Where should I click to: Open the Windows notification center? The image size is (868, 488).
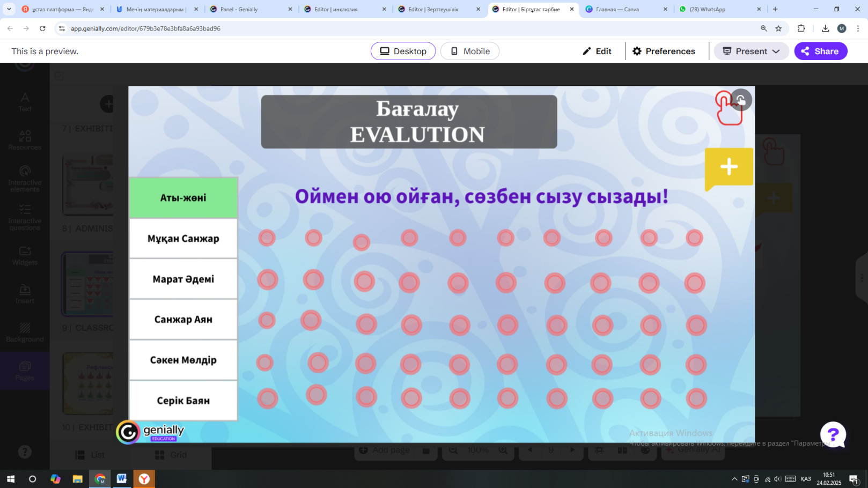854,479
